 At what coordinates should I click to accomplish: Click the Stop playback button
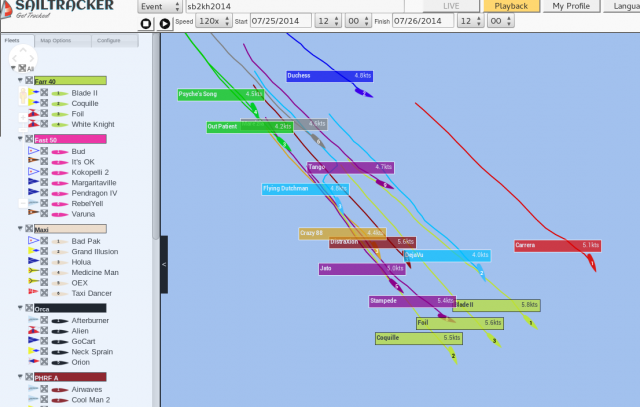tap(146, 24)
